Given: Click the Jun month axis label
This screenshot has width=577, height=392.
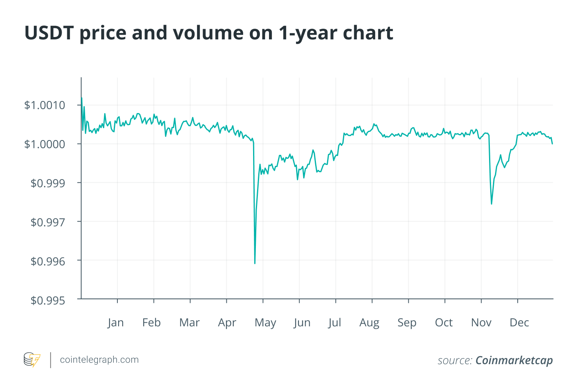Looking at the screenshot, I should (302, 323).
